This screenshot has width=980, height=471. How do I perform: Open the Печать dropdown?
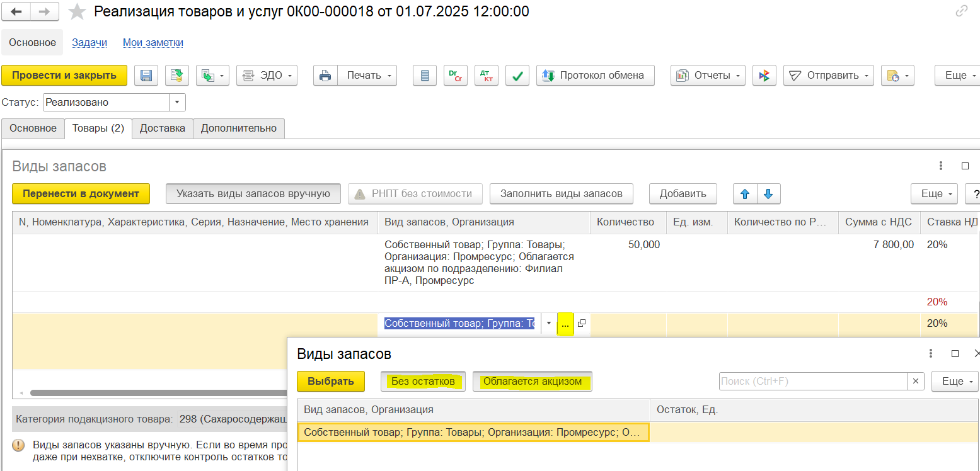click(367, 76)
